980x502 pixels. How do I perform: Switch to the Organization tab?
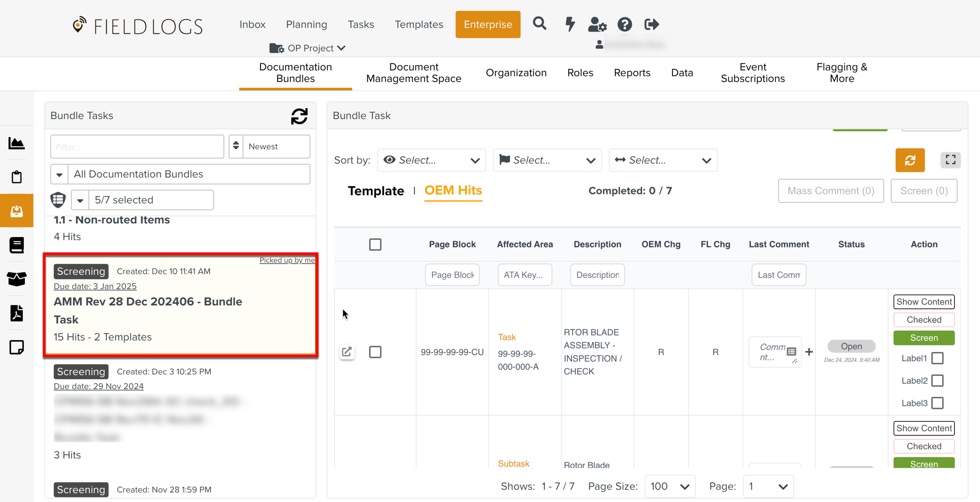click(516, 72)
